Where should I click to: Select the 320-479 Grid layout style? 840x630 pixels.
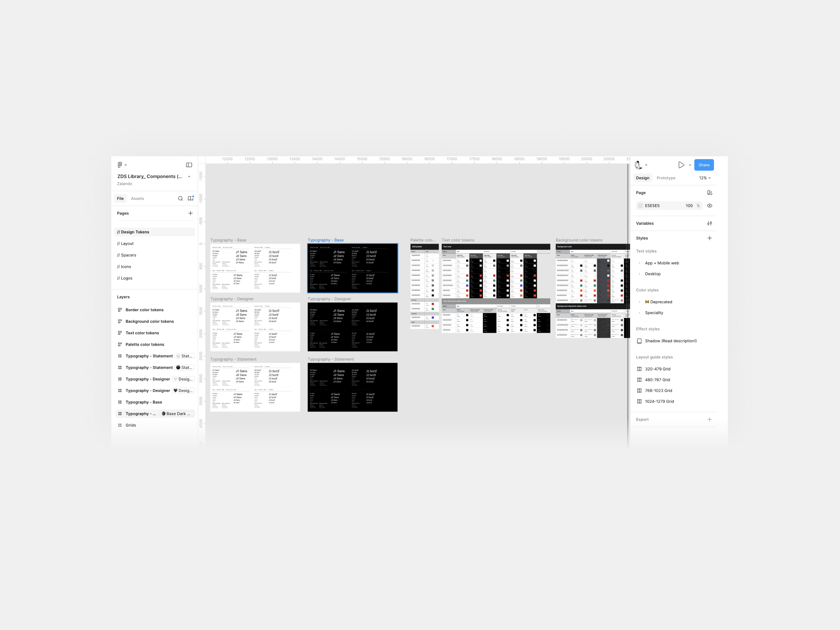coord(657,369)
